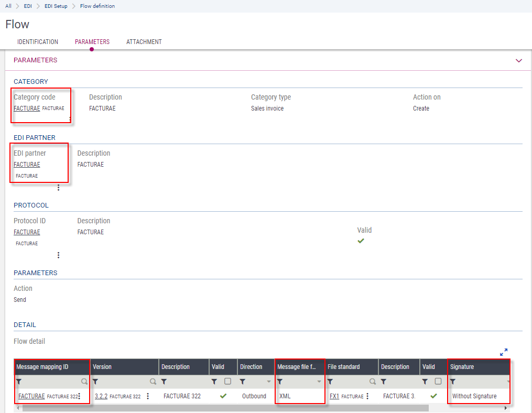Image resolution: width=532 pixels, height=413 pixels.
Task: Switch to the IDENTIFICATION tab
Action: [38, 42]
